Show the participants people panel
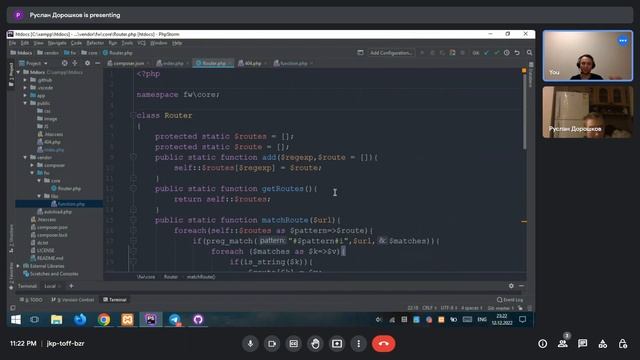Viewport: 640px width, 360px height. pyautogui.click(x=563, y=344)
